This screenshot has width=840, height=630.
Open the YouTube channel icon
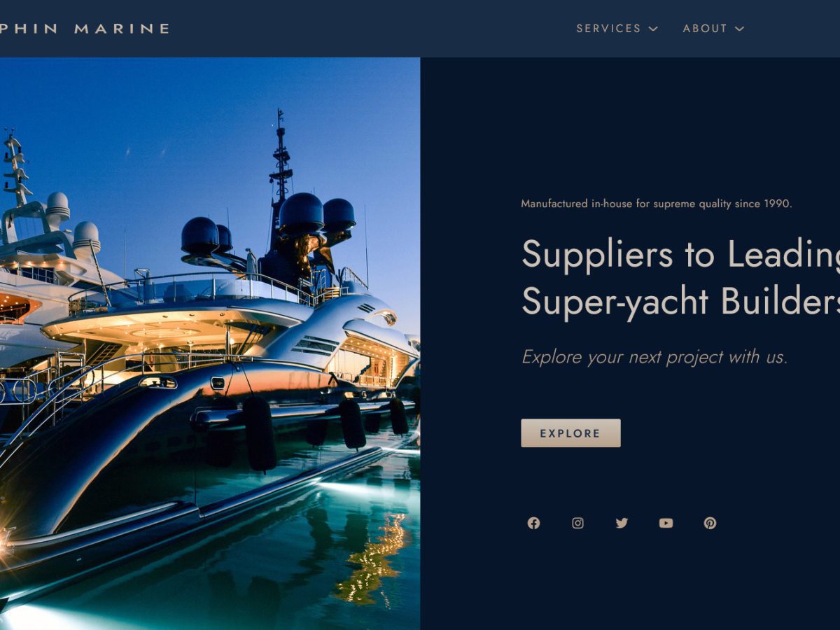click(666, 523)
